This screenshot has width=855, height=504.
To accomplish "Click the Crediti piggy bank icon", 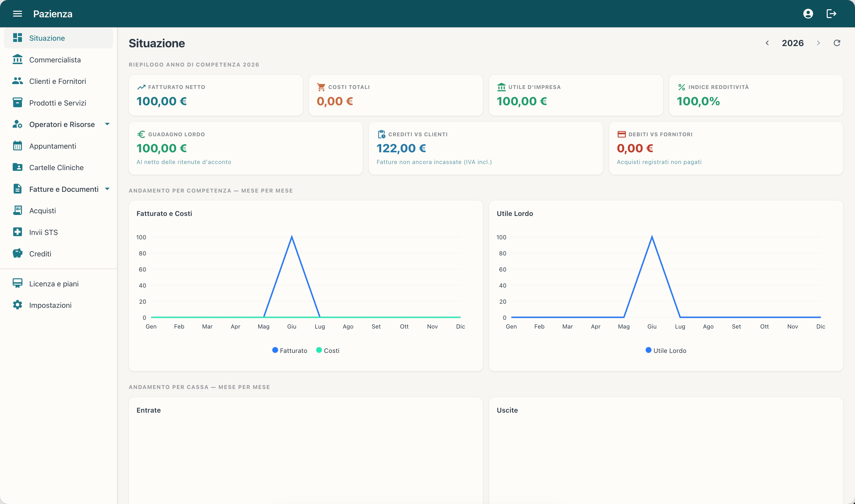I will click(17, 253).
